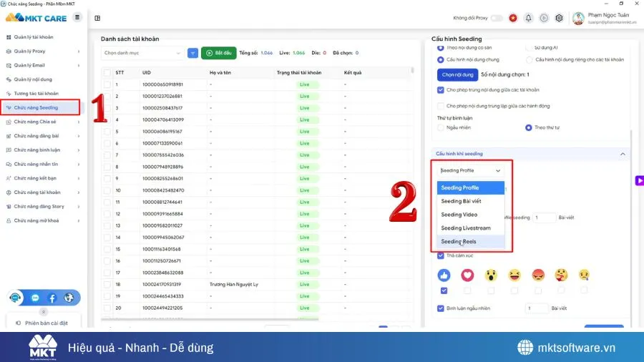Click the Chọn nội dung button

[x=457, y=74]
